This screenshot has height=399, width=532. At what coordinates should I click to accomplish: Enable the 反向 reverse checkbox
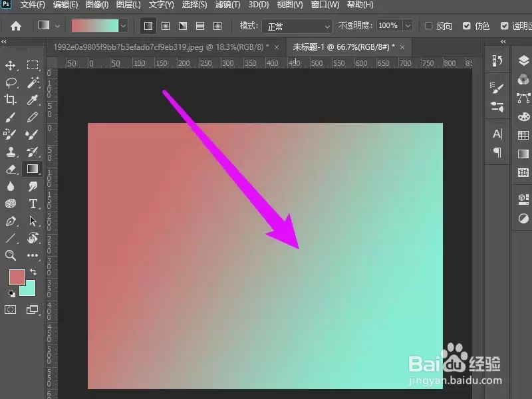[428, 26]
